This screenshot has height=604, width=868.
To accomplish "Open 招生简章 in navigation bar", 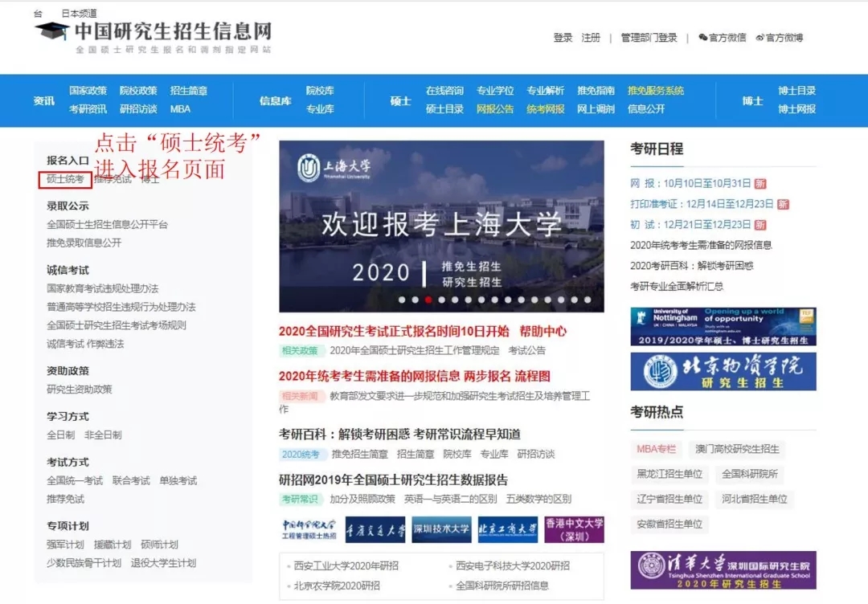I will coord(189,90).
